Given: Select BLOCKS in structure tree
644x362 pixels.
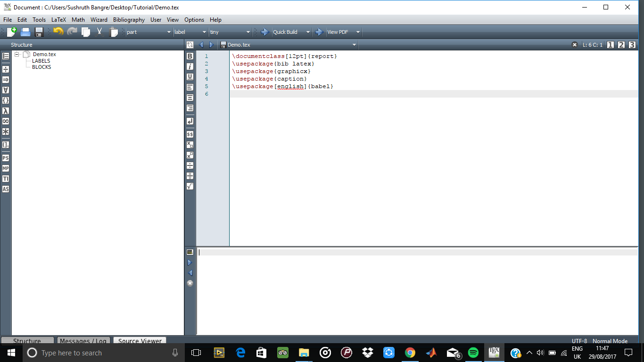Looking at the screenshot, I should [41, 67].
